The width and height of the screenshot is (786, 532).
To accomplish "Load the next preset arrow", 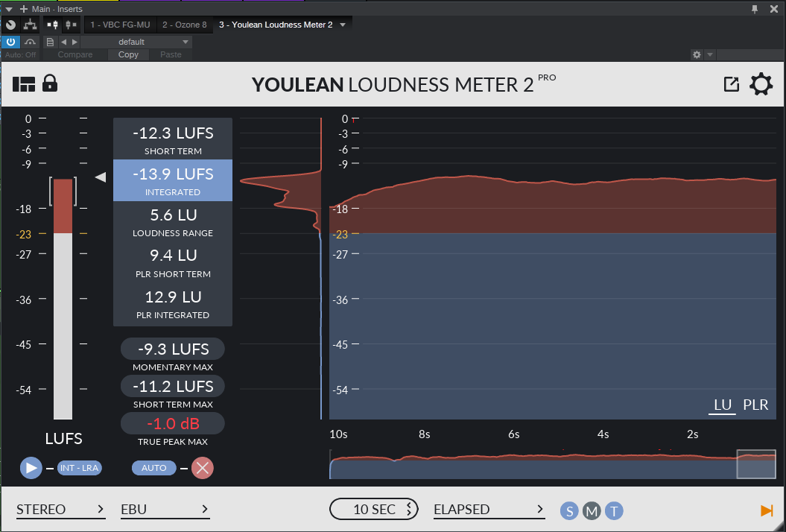I will click(x=75, y=42).
